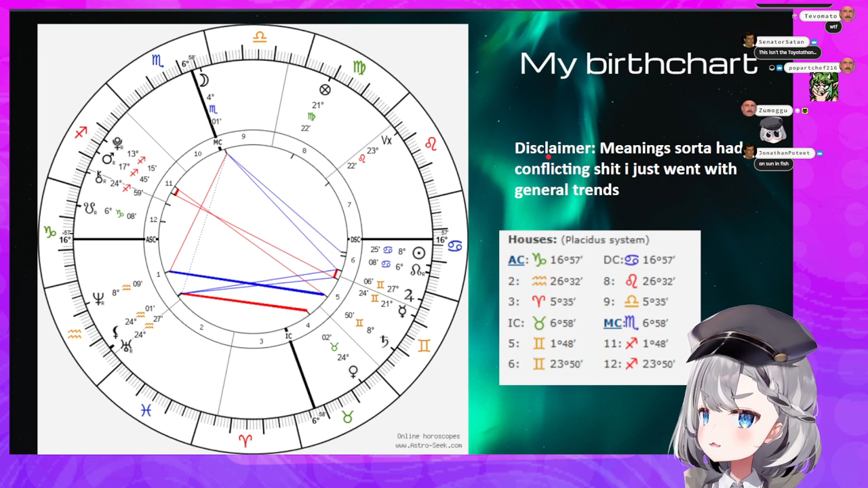
Task: Click the MC label on the chart's inner wheel
Action: [x=218, y=142]
